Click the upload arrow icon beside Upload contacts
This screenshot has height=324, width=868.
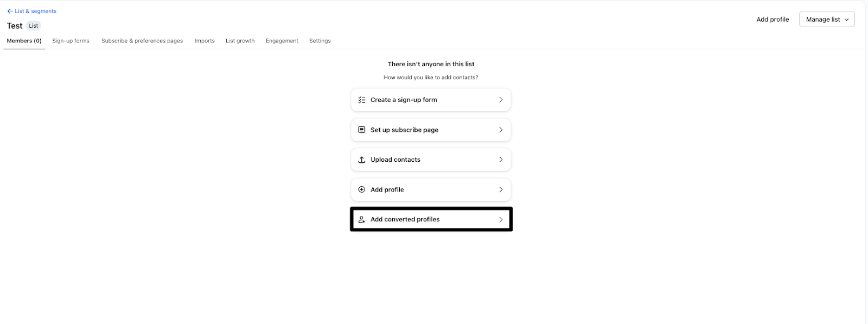click(x=362, y=160)
